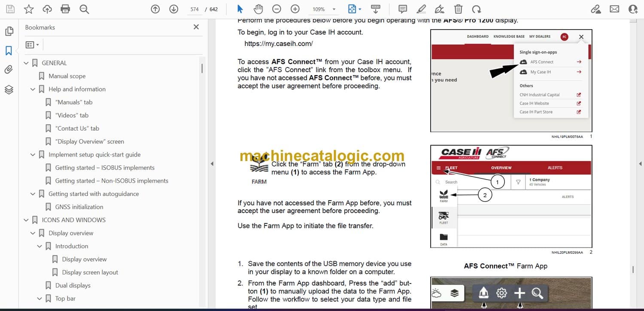644x311 pixels.
Task: Rotate the page with the rotate icon
Action: click(x=476, y=9)
